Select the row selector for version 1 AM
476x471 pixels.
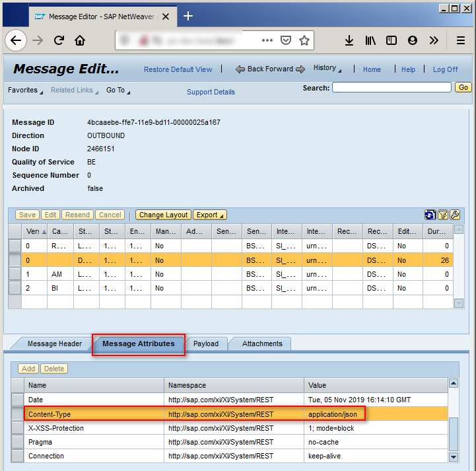coord(15,274)
